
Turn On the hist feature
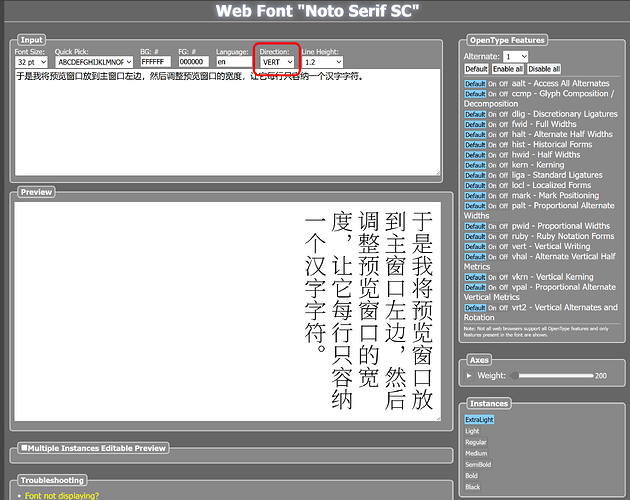click(x=492, y=145)
